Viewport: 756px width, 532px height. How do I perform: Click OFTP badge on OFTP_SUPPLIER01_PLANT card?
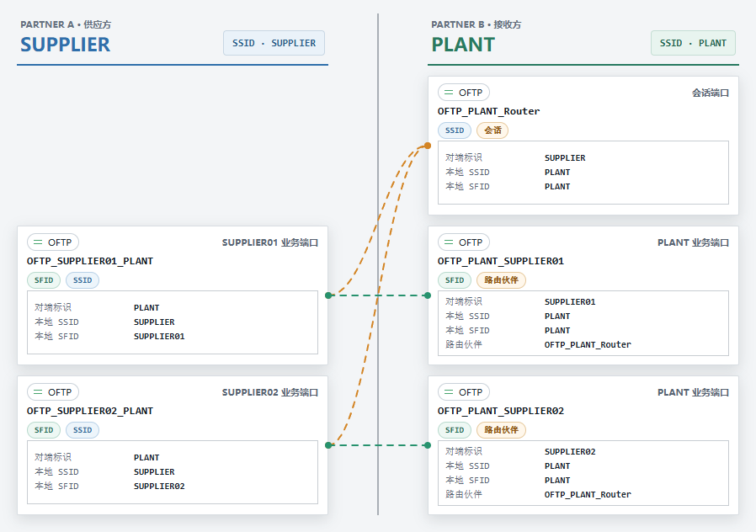[52, 242]
